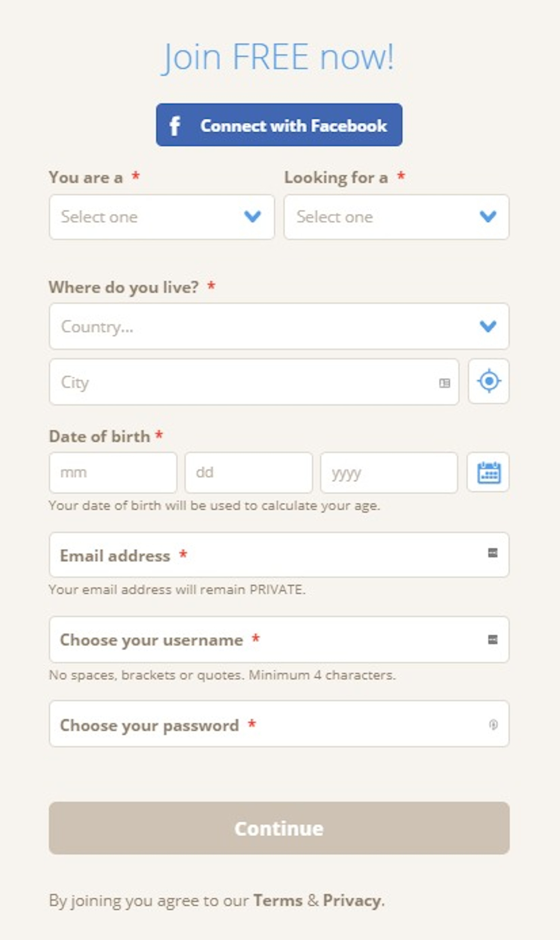Click the autofill icon in username field
The image size is (560, 940).
coord(492,639)
